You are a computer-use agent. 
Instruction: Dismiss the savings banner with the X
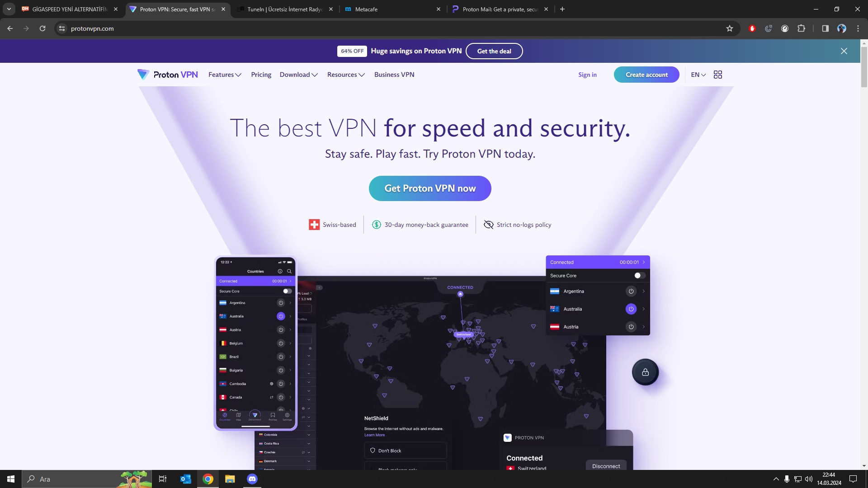point(844,51)
